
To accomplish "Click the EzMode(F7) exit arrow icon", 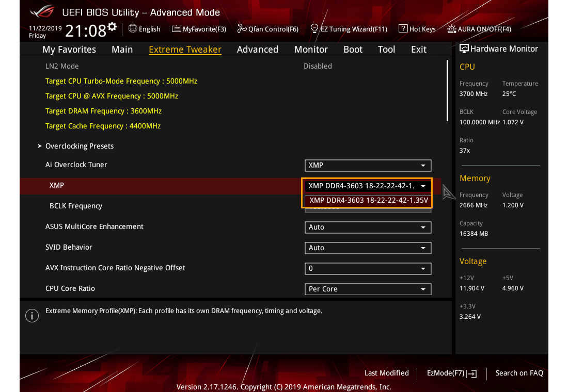I will pos(471,373).
